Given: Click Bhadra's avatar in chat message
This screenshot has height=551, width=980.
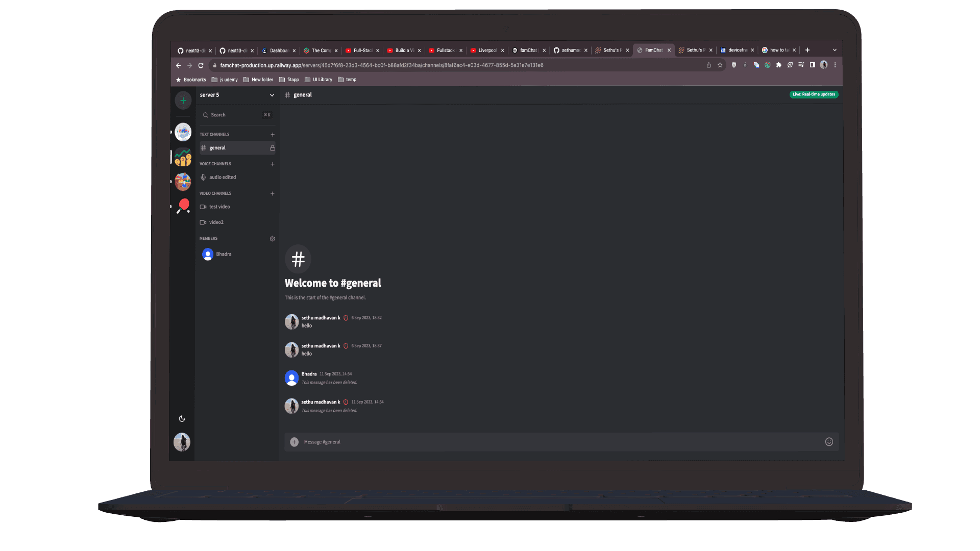Looking at the screenshot, I should pyautogui.click(x=291, y=378).
